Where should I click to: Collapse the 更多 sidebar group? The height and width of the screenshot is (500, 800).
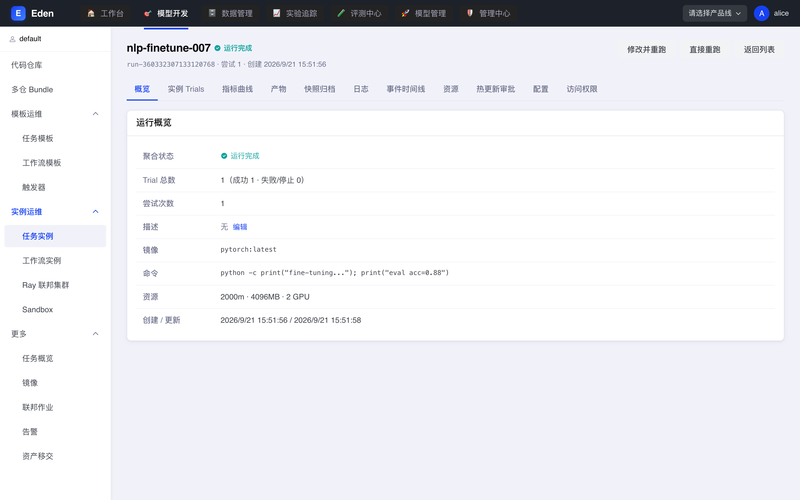click(x=95, y=334)
